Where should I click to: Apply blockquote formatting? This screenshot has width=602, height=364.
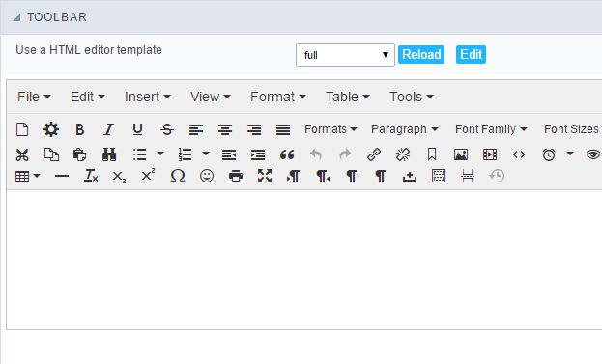287,154
